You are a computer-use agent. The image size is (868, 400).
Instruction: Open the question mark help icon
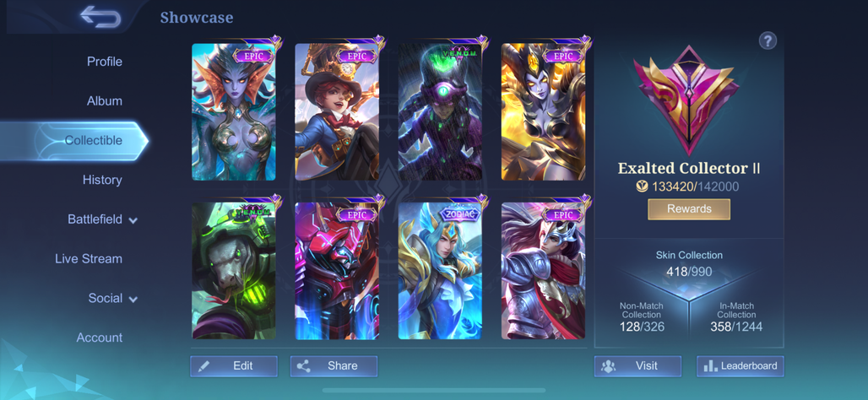tap(768, 41)
